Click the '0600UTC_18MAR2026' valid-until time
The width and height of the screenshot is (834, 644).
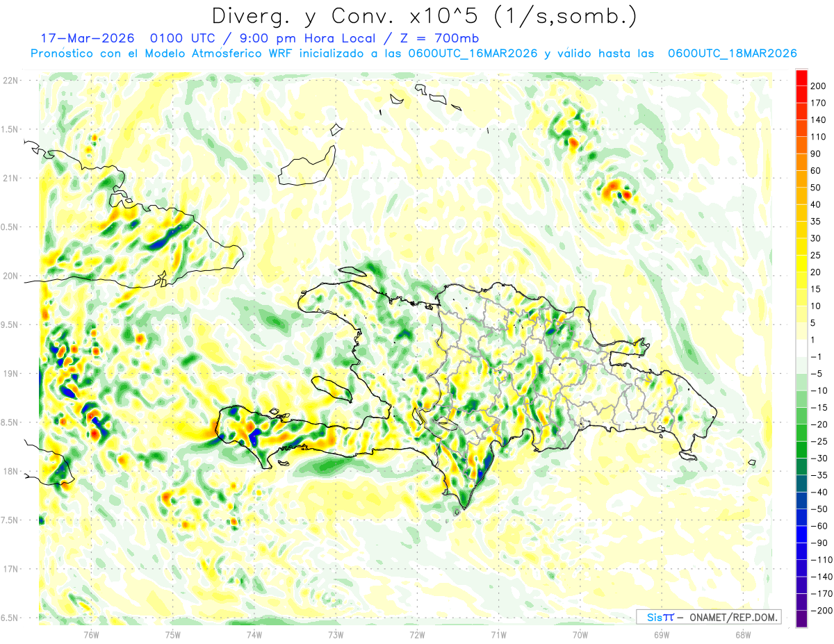point(732,53)
